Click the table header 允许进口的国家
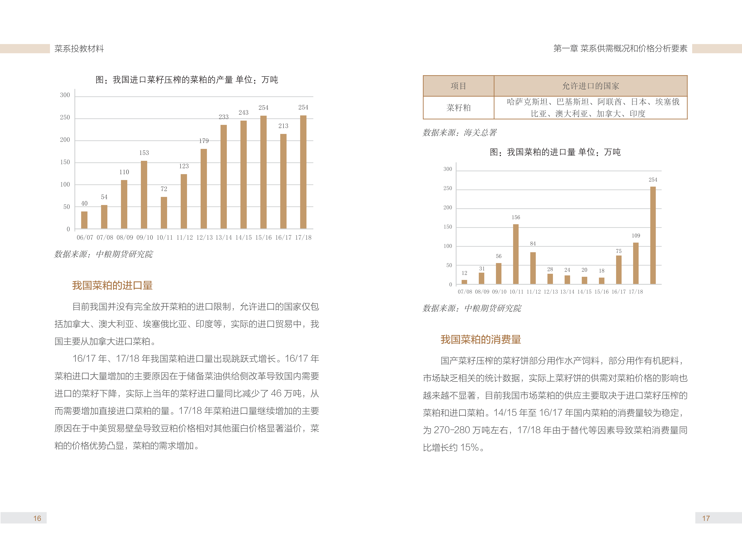This screenshot has height=560, width=742. pyautogui.click(x=591, y=86)
